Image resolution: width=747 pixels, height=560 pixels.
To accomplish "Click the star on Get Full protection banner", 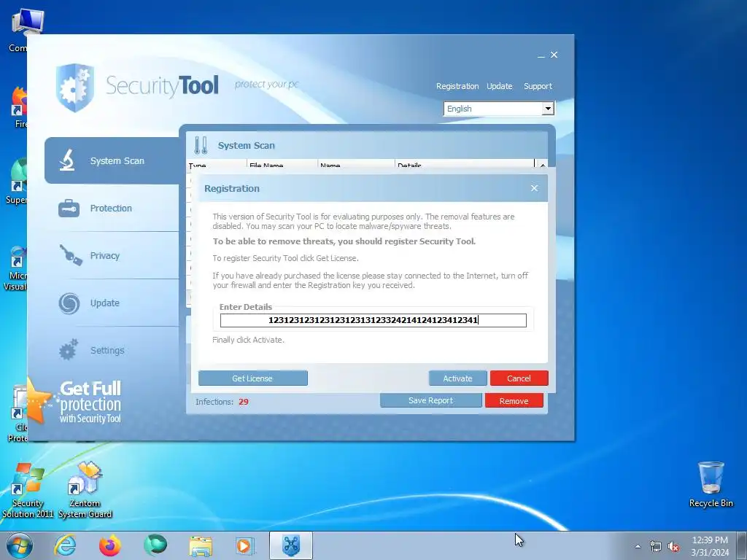I will (38, 401).
